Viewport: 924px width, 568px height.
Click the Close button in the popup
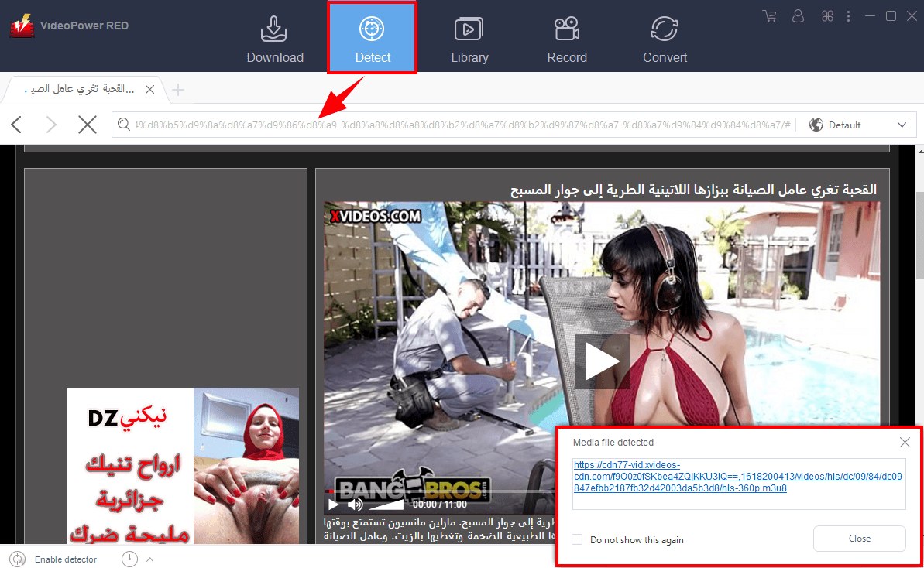point(859,539)
